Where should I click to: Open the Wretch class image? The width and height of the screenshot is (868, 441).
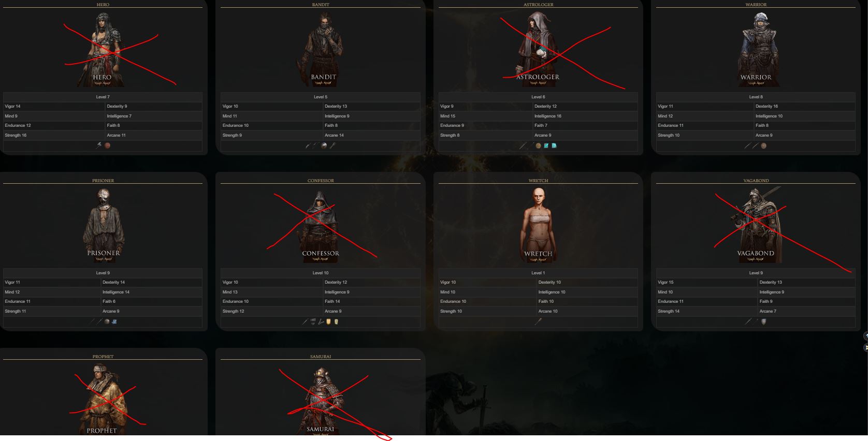coord(538,226)
